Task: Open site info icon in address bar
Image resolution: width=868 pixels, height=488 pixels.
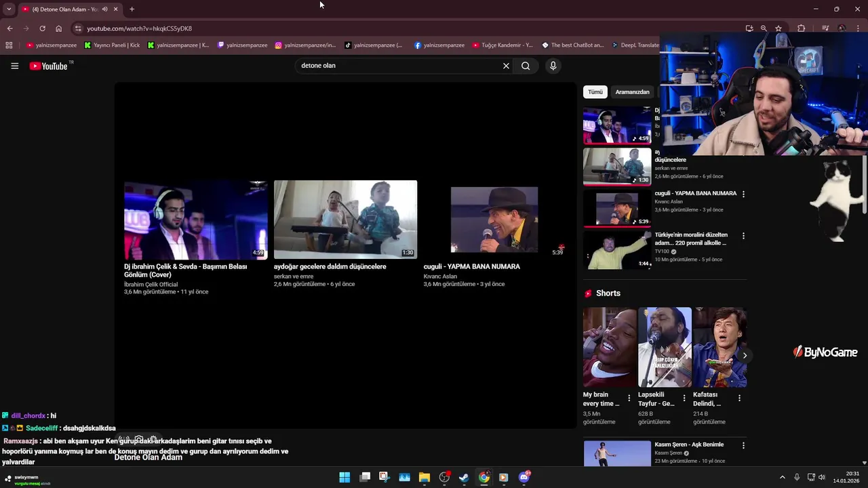Action: click(x=78, y=28)
